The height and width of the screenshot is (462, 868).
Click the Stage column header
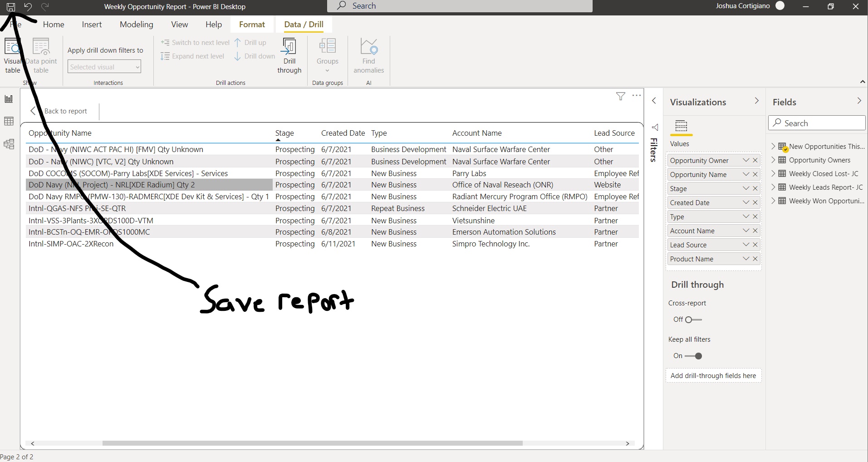click(284, 133)
